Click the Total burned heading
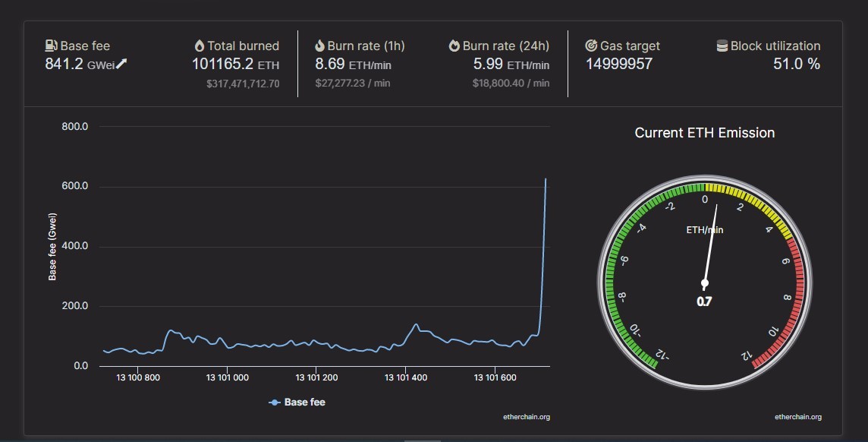This screenshot has width=868, height=442. [243, 46]
